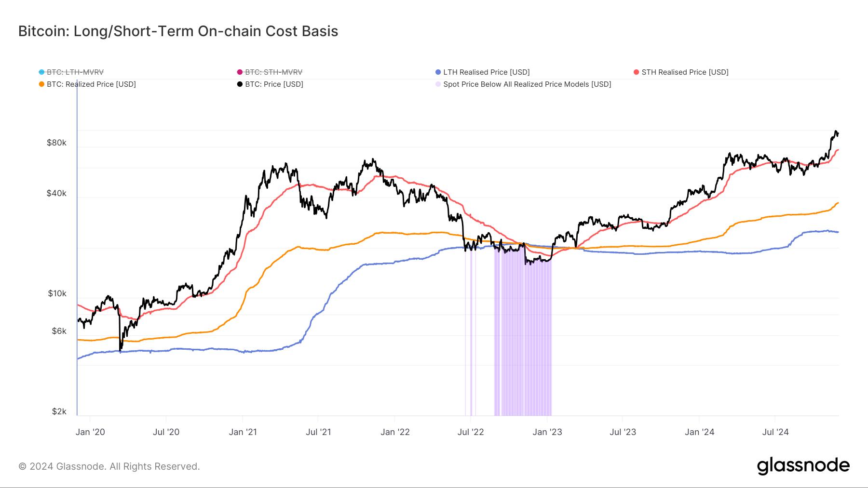
Task: Hide the LTH Realised Price [USD] series label
Action: click(486, 72)
